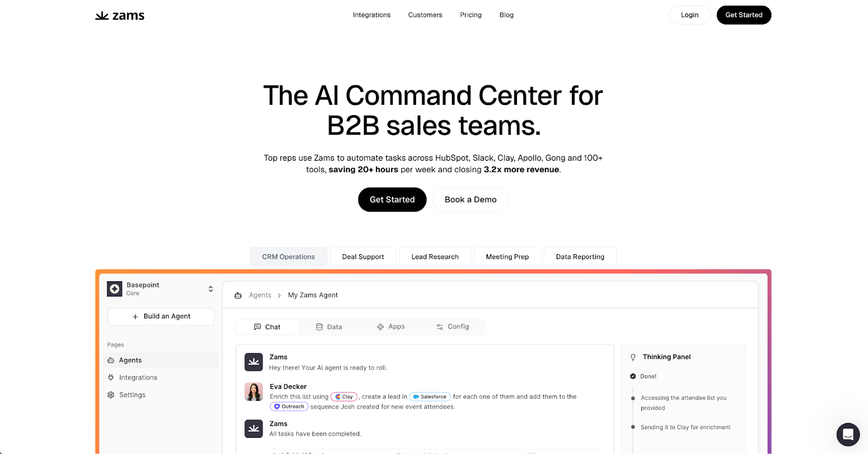This screenshot has height=454, width=868.
Task: Switch to the Data tab
Action: pyautogui.click(x=329, y=327)
